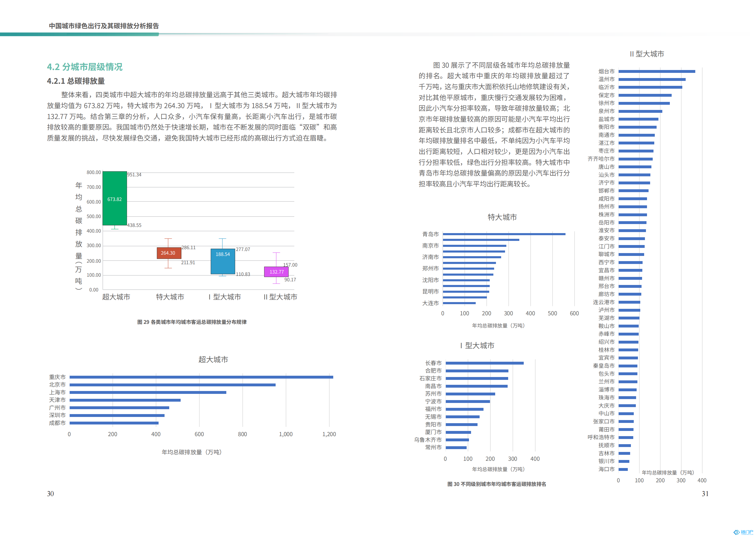This screenshot has width=756, height=537.
Task: Select the subheading 4.2.1 总碳排放量
Action: tap(76, 81)
